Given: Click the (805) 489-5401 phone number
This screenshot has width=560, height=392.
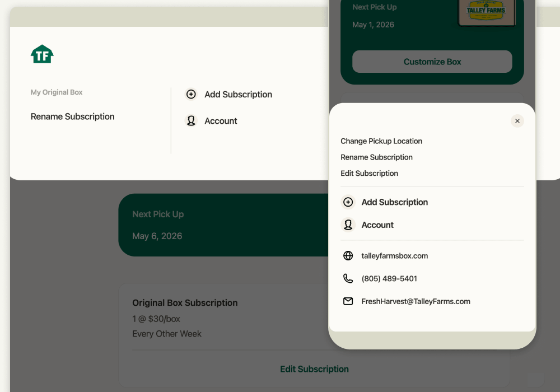Looking at the screenshot, I should pos(389,279).
